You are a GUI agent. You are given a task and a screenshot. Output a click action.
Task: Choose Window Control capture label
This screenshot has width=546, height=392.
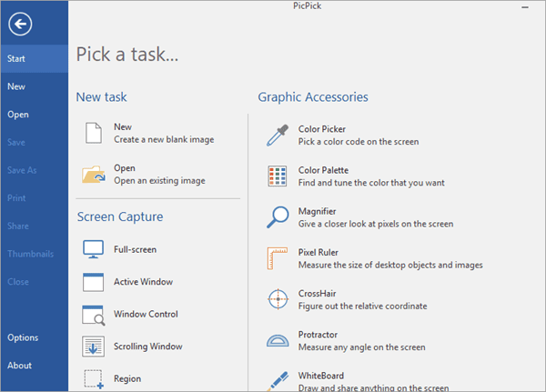[x=146, y=314]
